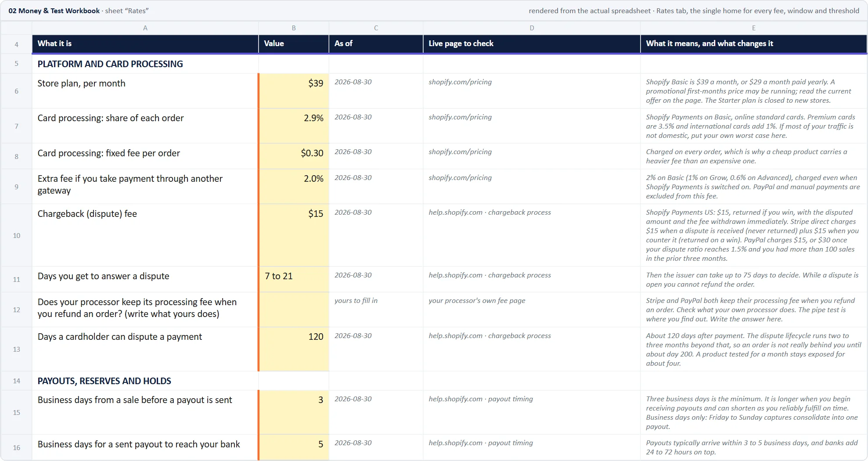This screenshot has height=461, width=868.
Task: Open shopify.com/pricing link in Store plan row
Action: [460, 82]
